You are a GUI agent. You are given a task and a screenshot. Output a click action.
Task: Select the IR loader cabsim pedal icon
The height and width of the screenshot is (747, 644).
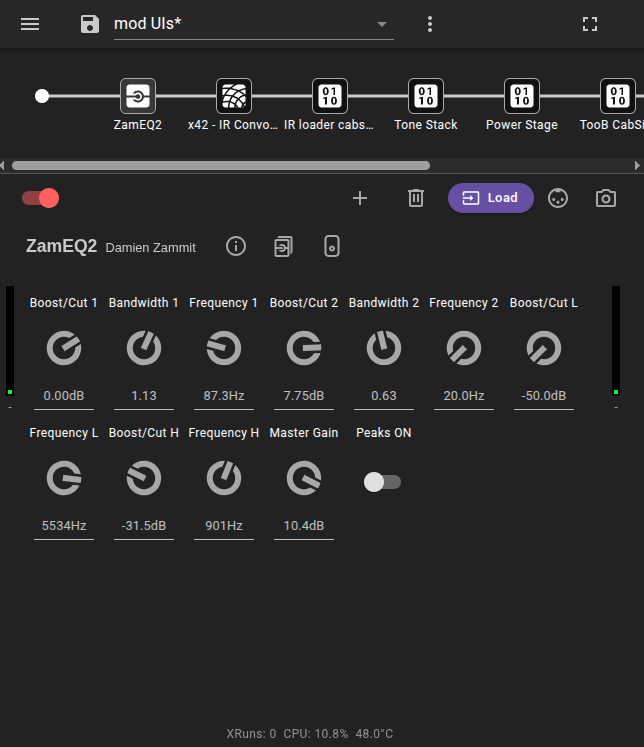330,96
